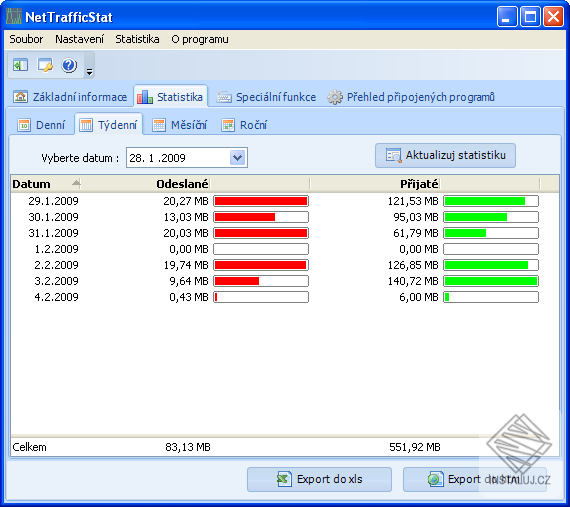This screenshot has height=507, width=570.
Task: Open the date picker dropdown arrow
Action: point(237,158)
